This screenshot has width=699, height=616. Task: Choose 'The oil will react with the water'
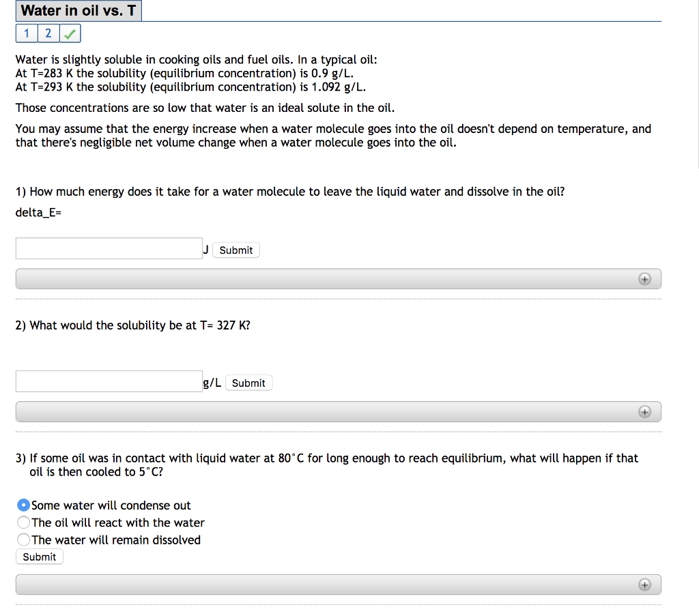(24, 523)
